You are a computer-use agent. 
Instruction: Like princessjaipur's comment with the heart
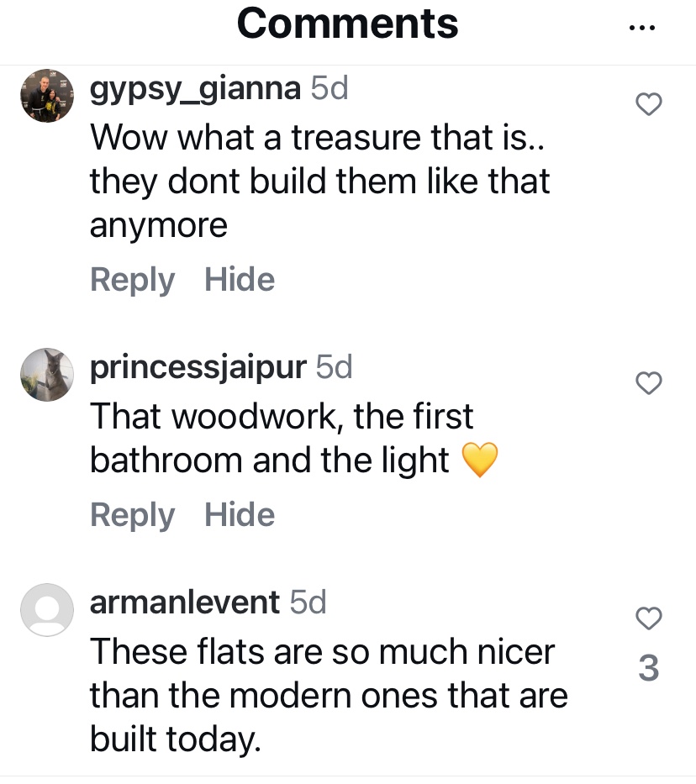point(647,383)
